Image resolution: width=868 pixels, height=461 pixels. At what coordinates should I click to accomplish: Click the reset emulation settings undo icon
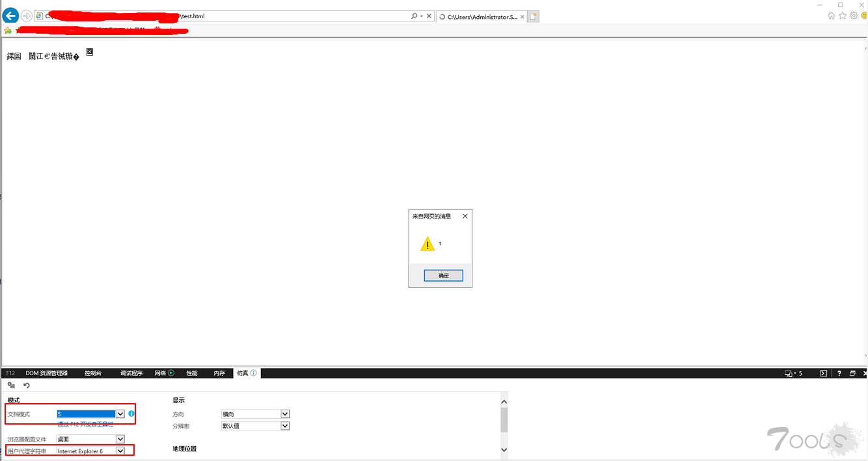(x=27, y=386)
